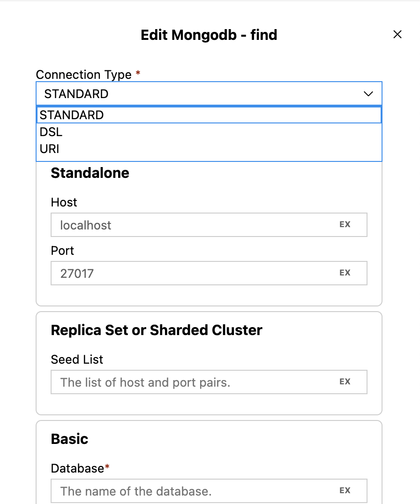
Task: Click the asterisk next to Connection Type
Action: tap(137, 72)
